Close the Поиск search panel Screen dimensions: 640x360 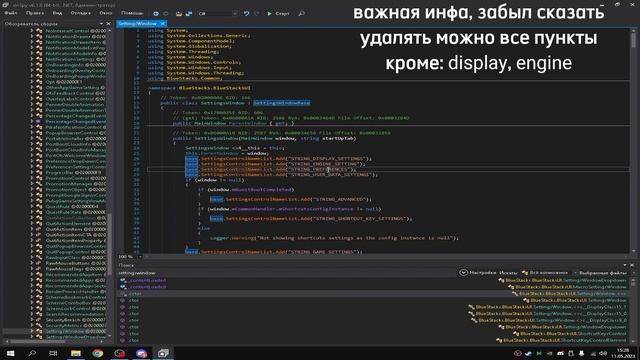[x=633, y=265]
